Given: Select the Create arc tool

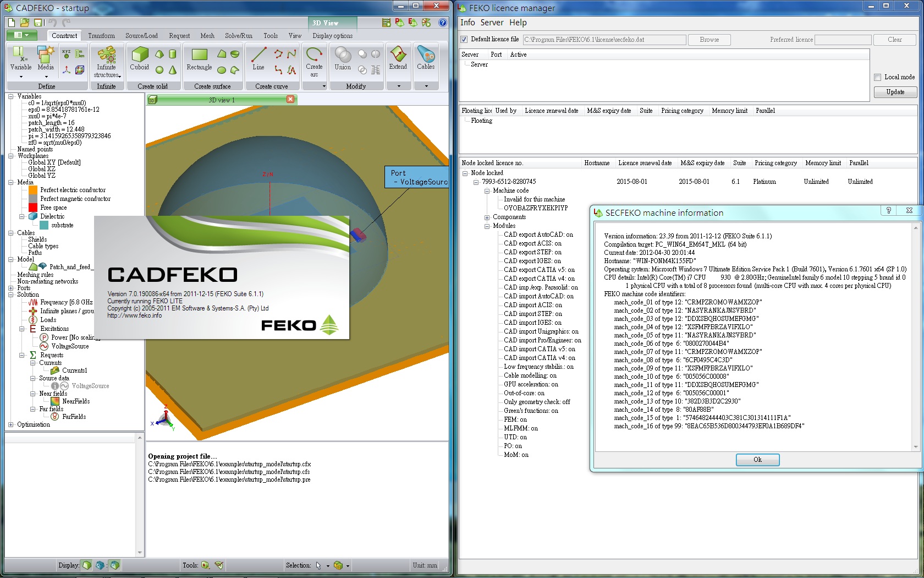Looking at the screenshot, I should [314, 62].
